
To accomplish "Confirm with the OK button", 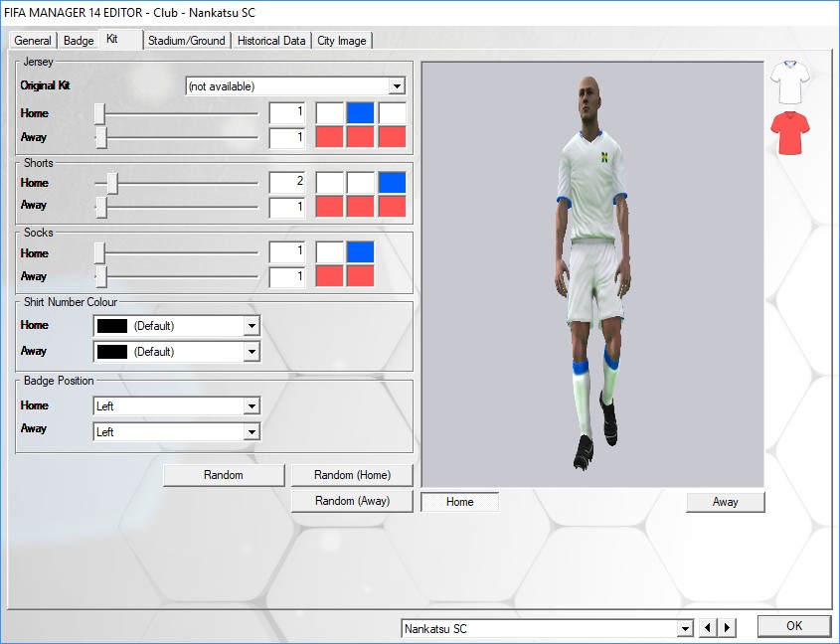I will 794,626.
